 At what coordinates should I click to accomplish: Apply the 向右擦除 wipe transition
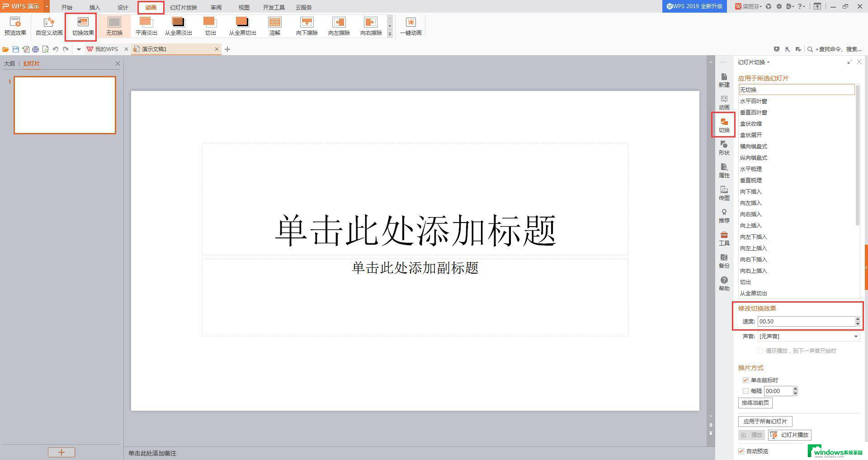(x=371, y=26)
